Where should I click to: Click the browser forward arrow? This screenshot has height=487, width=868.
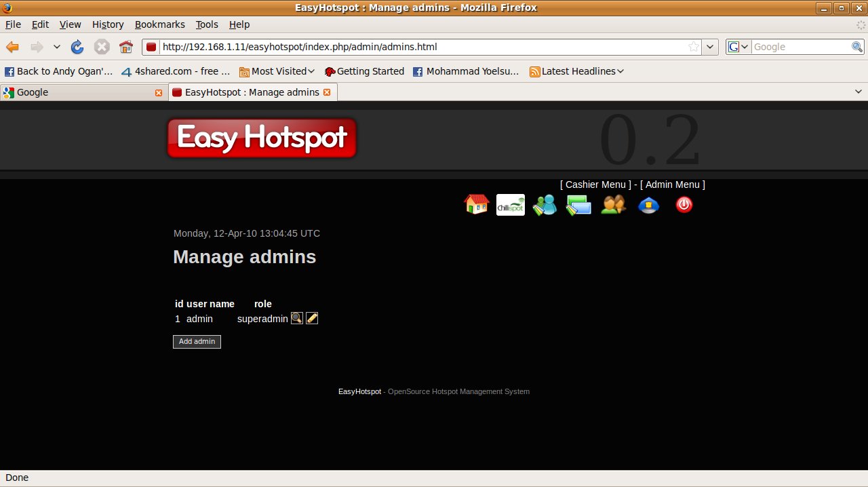(37, 47)
